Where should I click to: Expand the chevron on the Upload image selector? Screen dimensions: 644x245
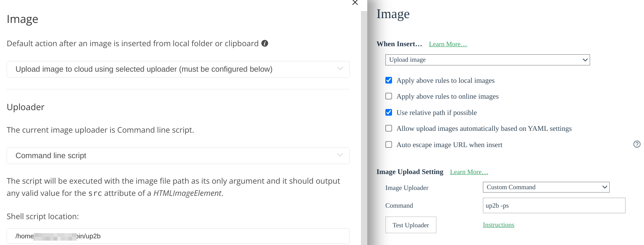585,59
